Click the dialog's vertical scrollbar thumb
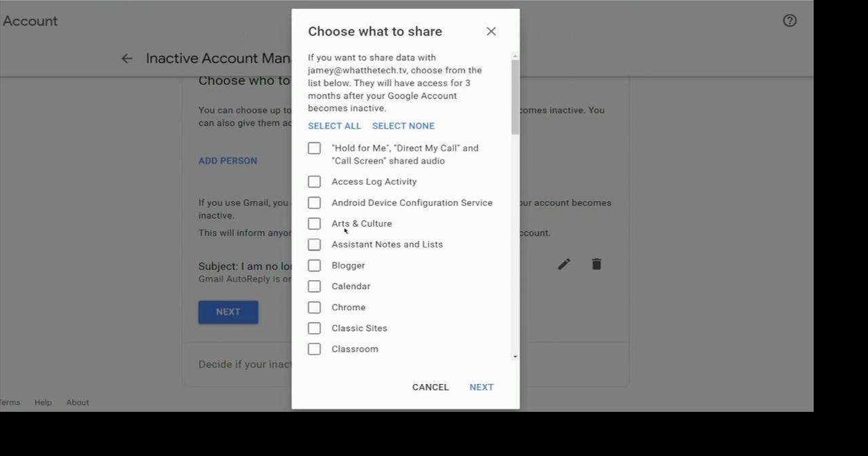 [x=515, y=96]
